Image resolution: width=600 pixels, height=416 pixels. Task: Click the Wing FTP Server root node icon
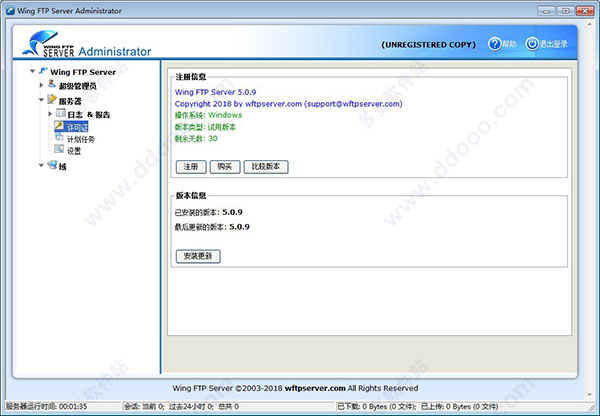43,71
